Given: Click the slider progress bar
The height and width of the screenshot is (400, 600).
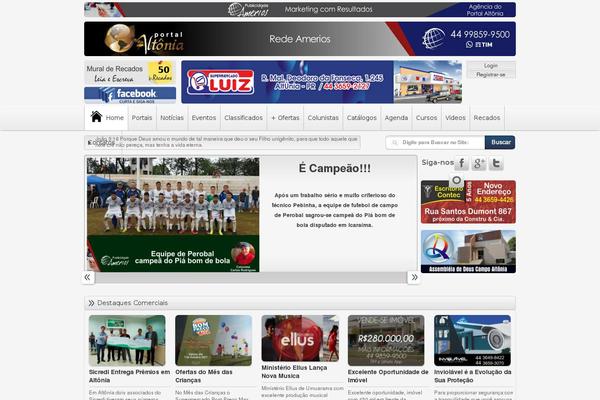Looking at the screenshot, I should point(251,278).
